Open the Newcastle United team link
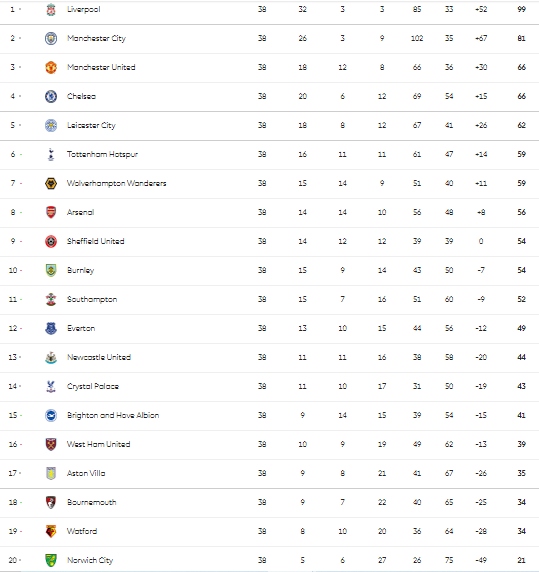 point(99,357)
